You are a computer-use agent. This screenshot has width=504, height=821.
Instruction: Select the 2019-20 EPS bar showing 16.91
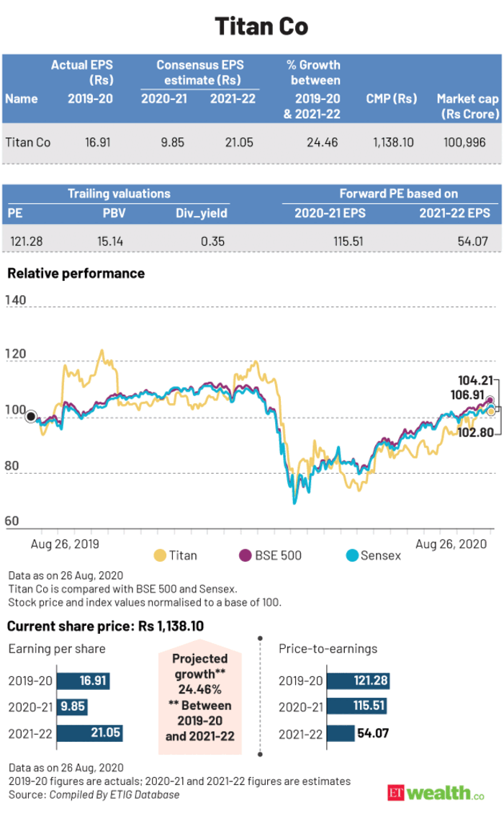[x=84, y=681]
